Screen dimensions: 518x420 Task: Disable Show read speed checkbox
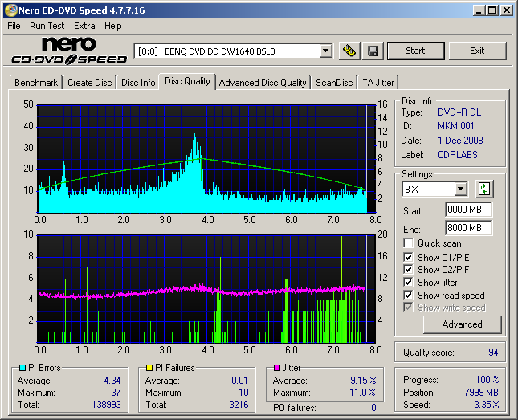click(409, 296)
